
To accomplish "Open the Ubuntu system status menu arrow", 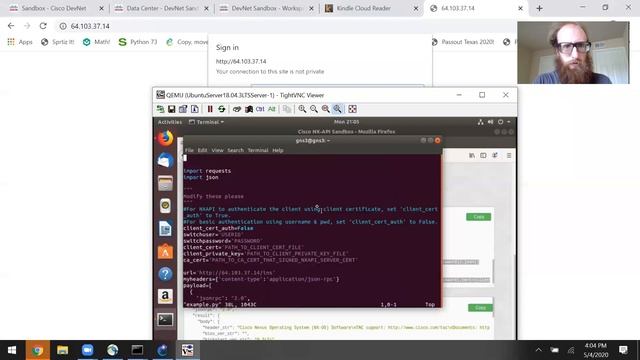I will [x=509, y=122].
